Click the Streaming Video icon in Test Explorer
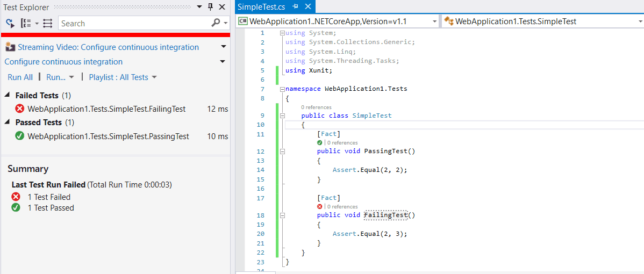 tap(10, 47)
